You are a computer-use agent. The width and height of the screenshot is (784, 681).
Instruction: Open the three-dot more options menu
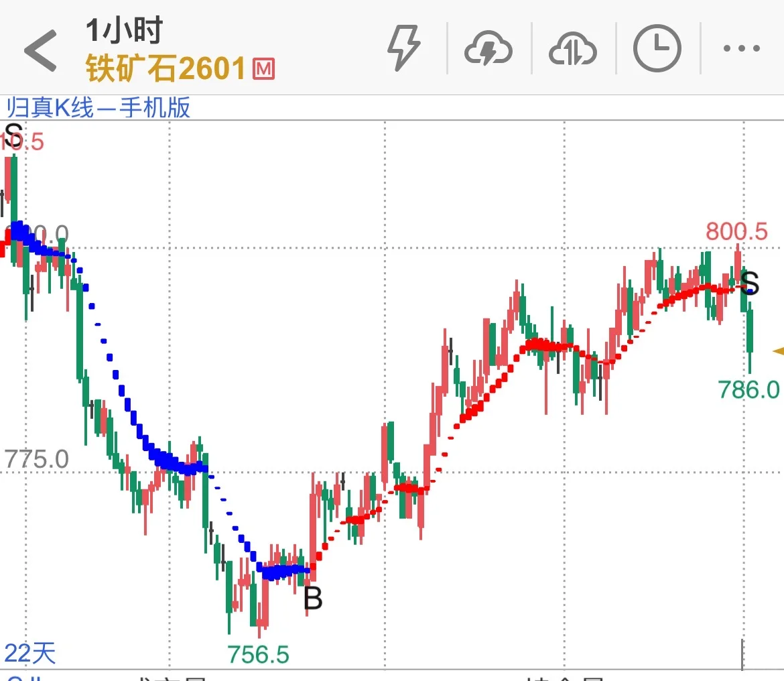[x=742, y=48]
